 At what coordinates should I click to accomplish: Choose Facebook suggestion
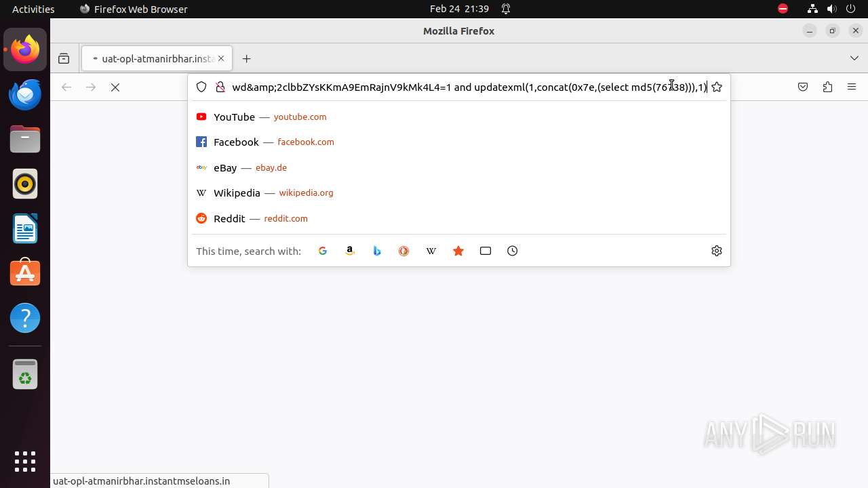coord(459,142)
